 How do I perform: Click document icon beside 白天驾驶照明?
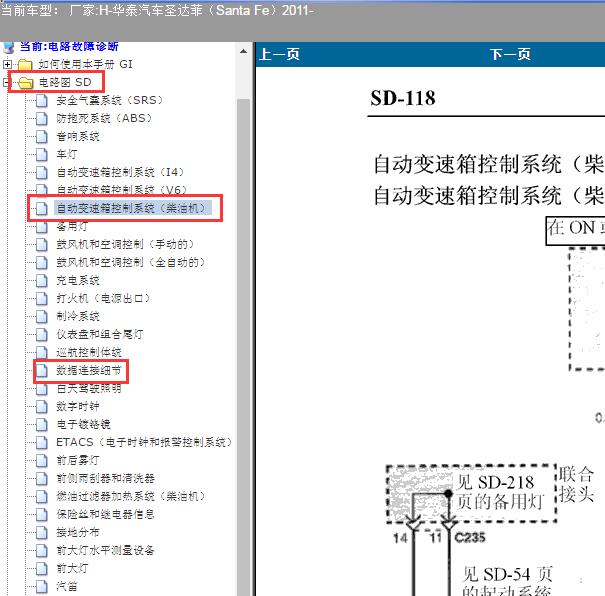coord(42,389)
